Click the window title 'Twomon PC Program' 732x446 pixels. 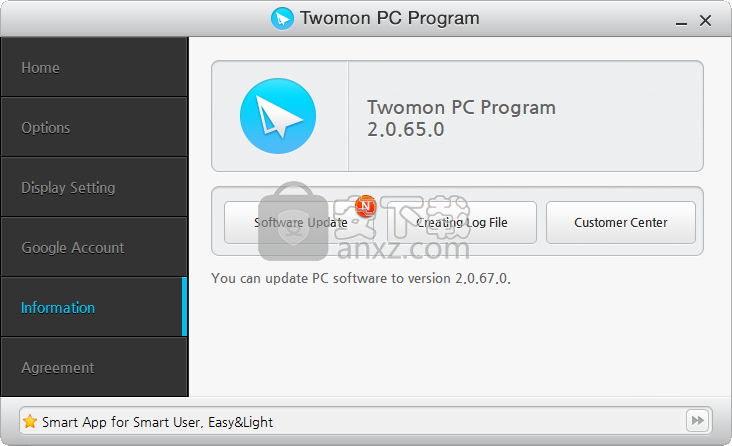[x=389, y=18]
